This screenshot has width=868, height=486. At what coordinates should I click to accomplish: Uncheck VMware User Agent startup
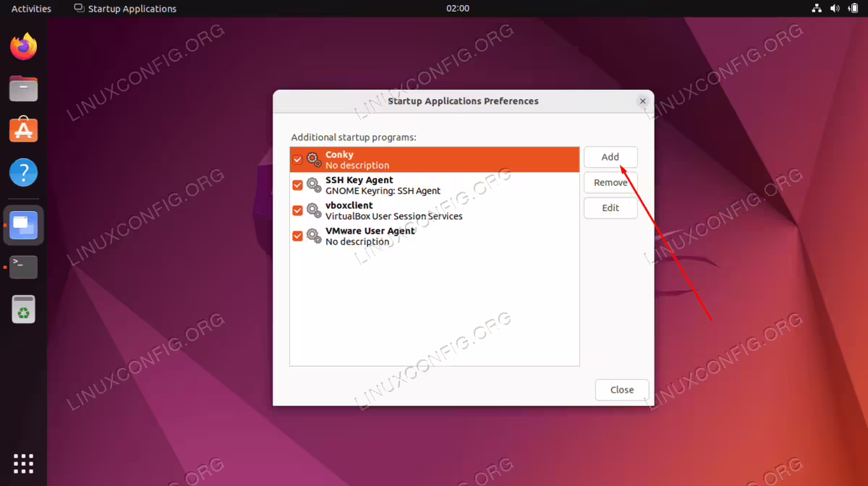pyautogui.click(x=297, y=236)
